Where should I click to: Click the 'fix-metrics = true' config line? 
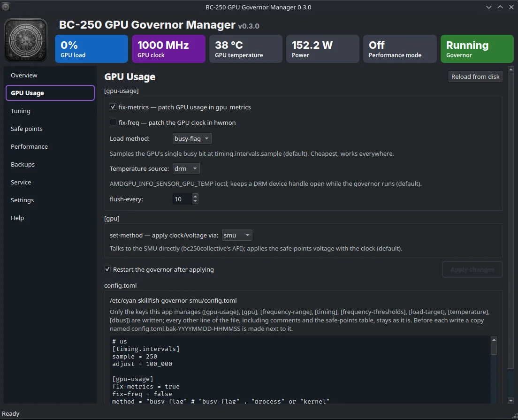[x=145, y=386]
